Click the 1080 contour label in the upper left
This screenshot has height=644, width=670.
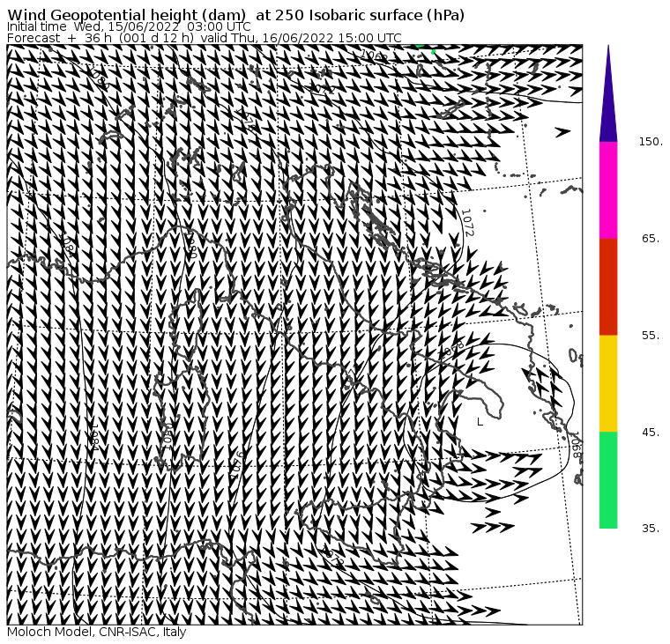click(98, 77)
